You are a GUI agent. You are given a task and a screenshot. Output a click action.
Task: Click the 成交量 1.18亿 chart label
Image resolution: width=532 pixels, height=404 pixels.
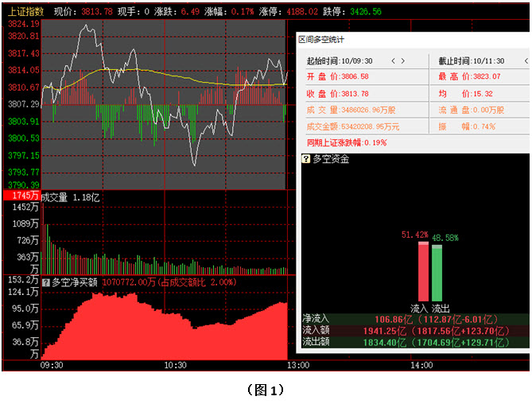(70, 197)
